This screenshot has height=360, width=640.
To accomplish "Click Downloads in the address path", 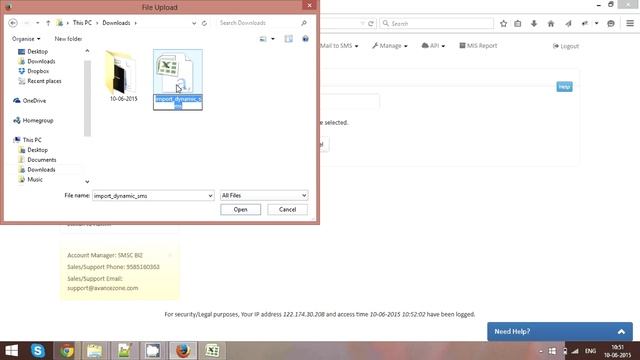I will (116, 23).
